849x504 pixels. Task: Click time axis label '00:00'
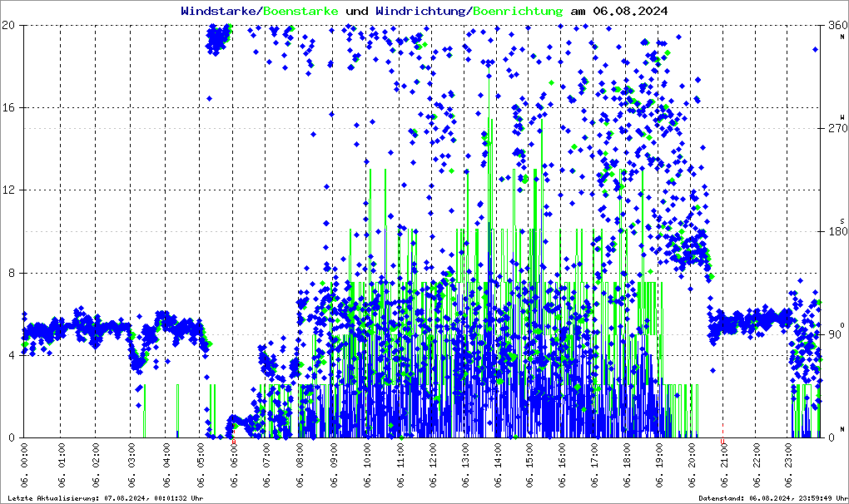[x=25, y=456]
